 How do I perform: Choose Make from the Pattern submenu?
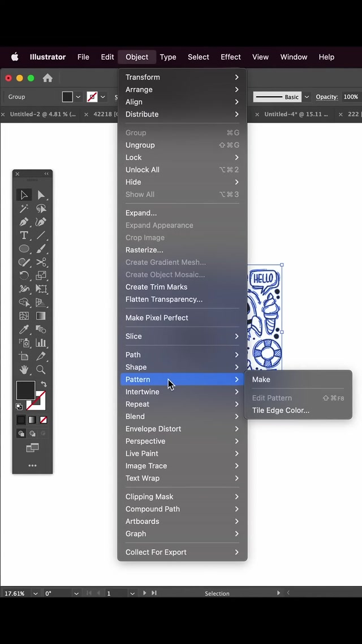click(261, 380)
